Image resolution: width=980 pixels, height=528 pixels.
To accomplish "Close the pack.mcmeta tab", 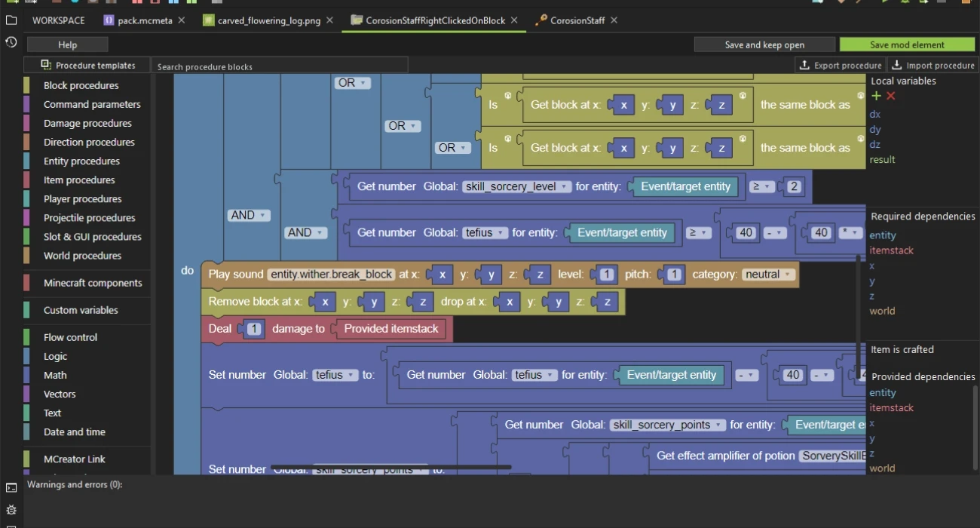I will point(182,20).
